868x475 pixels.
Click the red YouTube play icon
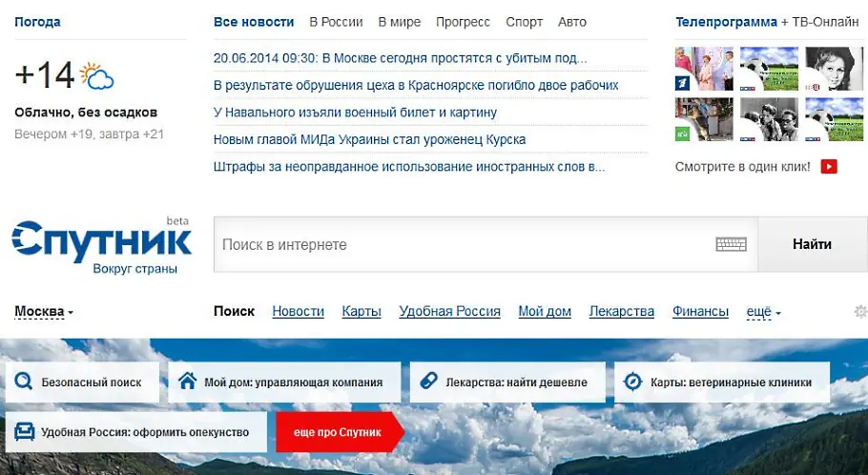point(829,167)
